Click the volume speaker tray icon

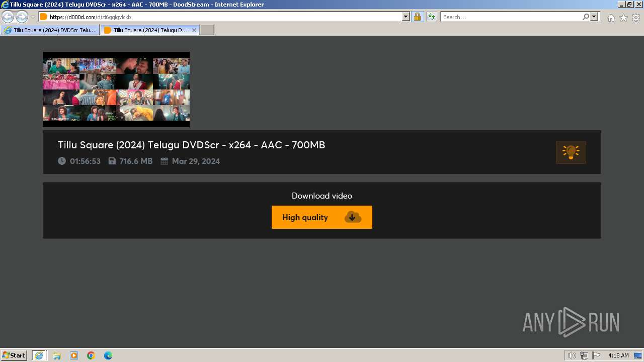(x=572, y=355)
